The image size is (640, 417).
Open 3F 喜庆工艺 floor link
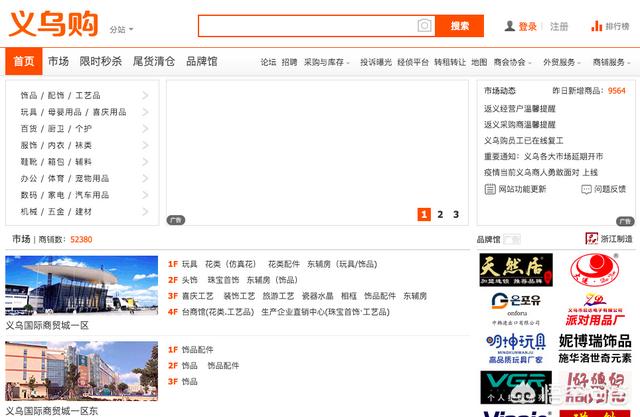[198, 296]
